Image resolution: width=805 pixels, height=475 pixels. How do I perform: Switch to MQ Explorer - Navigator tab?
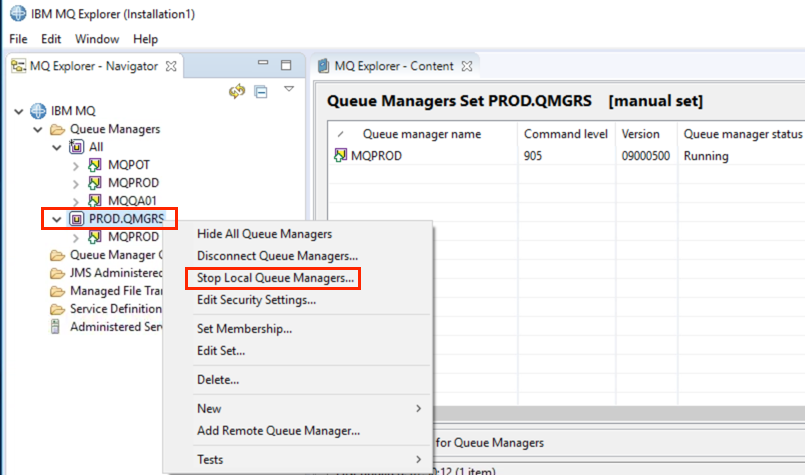(x=94, y=66)
